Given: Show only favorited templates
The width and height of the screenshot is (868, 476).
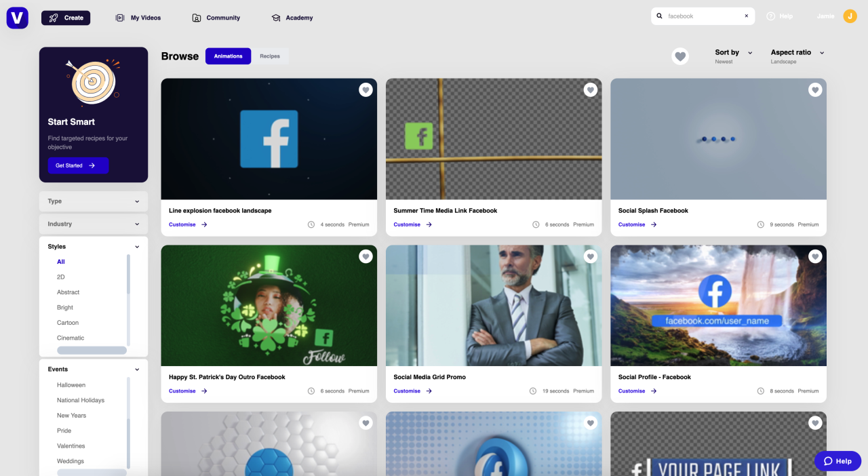Looking at the screenshot, I should point(680,56).
